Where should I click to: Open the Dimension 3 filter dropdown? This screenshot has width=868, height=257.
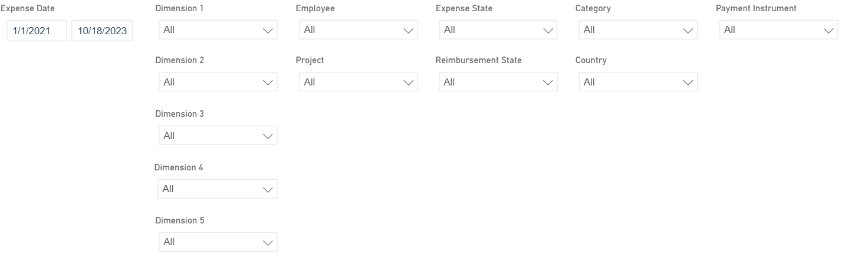(218, 136)
